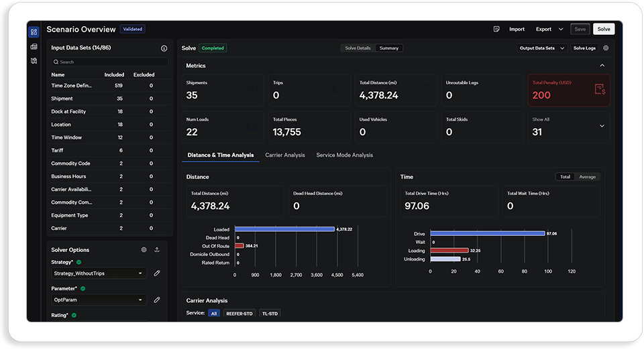
Task: Open the dashboard grid icon in sidebar
Action: click(x=34, y=32)
